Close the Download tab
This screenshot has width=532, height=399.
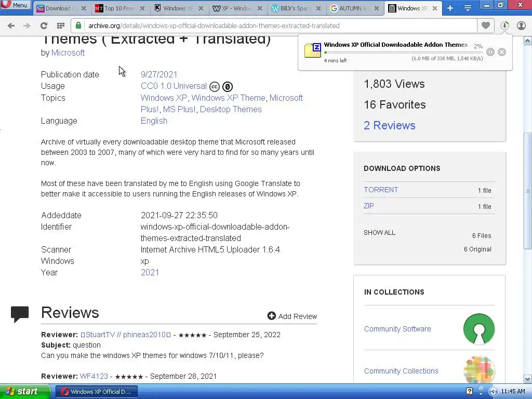point(84,8)
